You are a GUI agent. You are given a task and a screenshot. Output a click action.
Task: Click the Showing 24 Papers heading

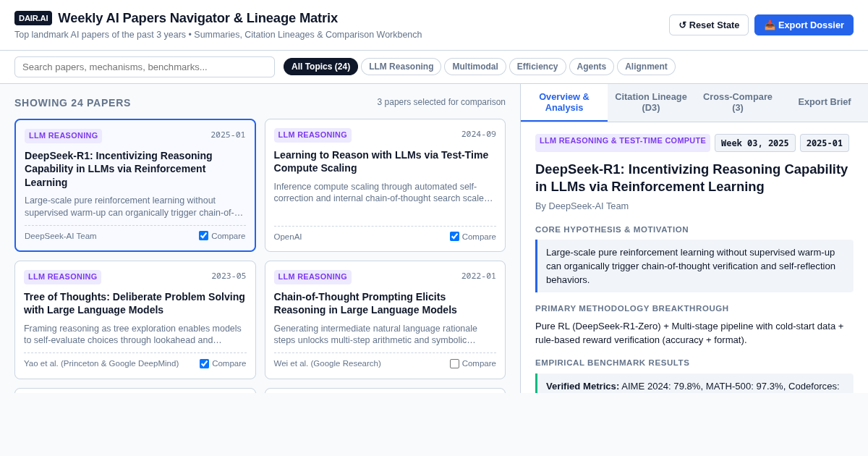point(72,103)
